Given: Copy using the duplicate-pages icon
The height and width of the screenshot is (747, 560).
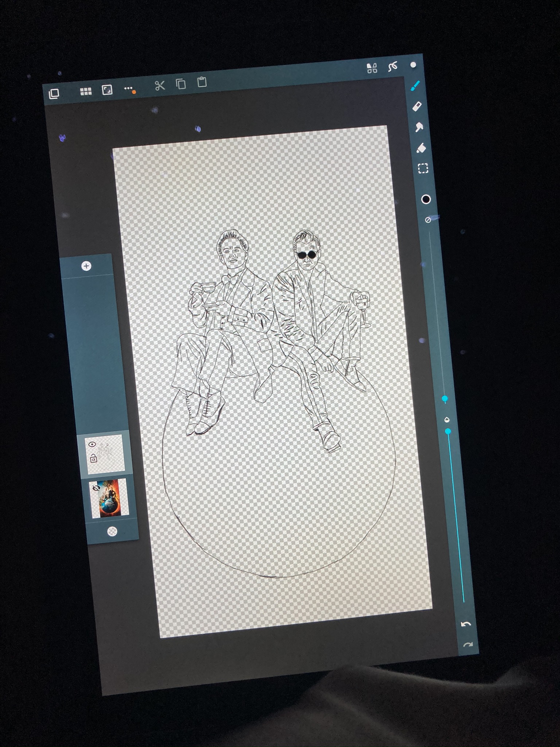Looking at the screenshot, I should [x=181, y=84].
